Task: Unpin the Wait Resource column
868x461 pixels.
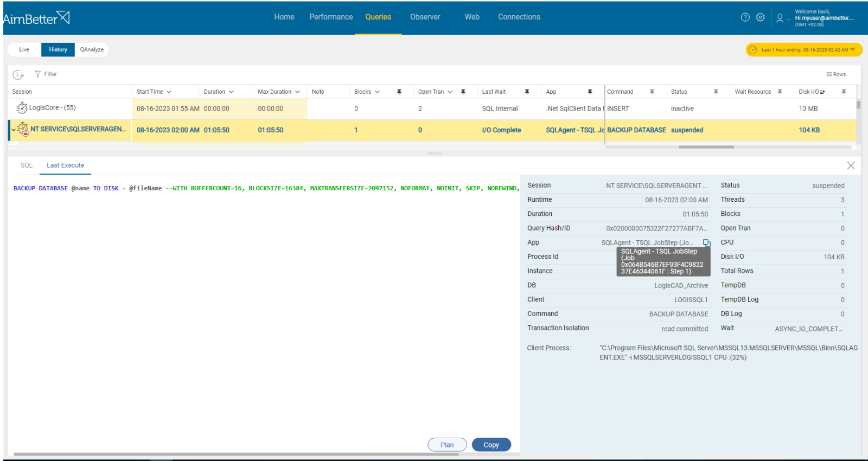Action: 780,92
